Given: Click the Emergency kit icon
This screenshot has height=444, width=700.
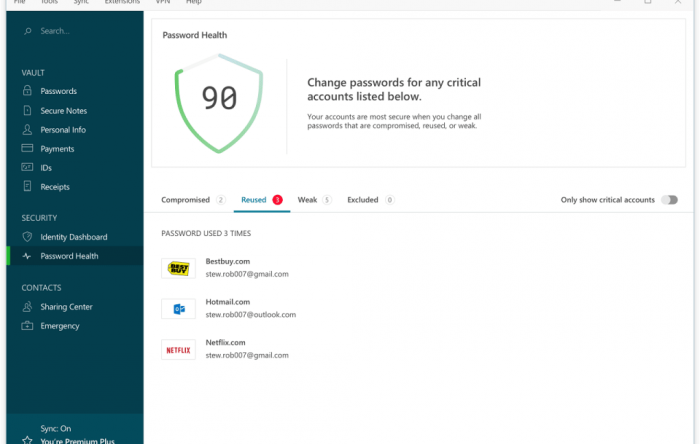Looking at the screenshot, I should coord(27,325).
